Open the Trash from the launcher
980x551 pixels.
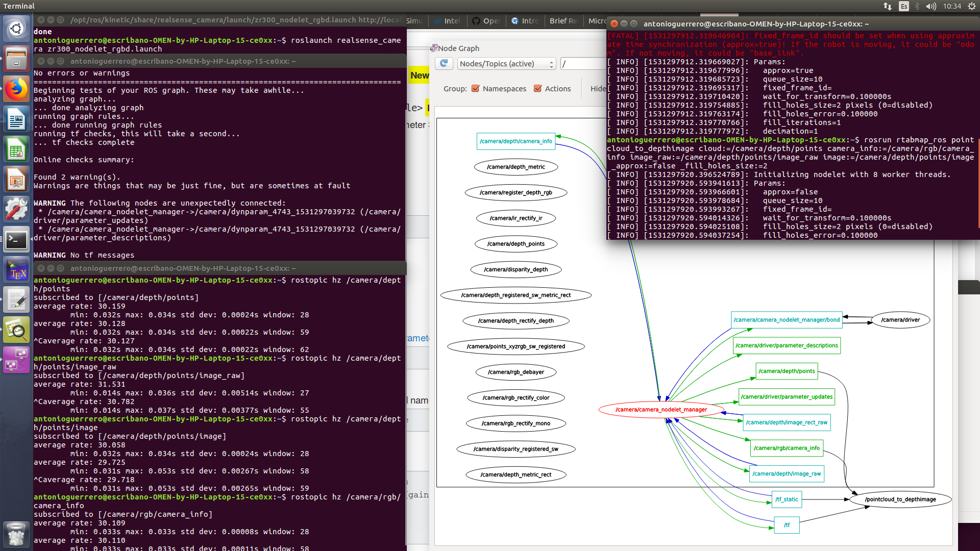coord(16,534)
